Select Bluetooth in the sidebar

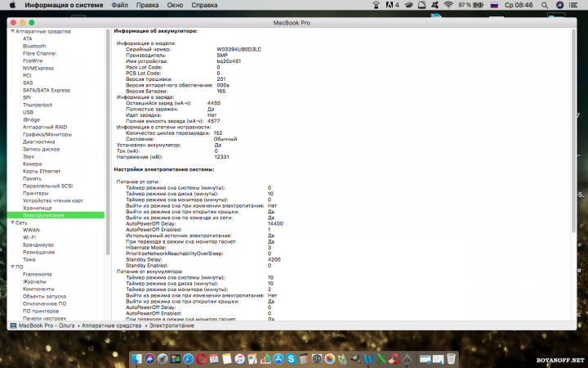pos(34,46)
